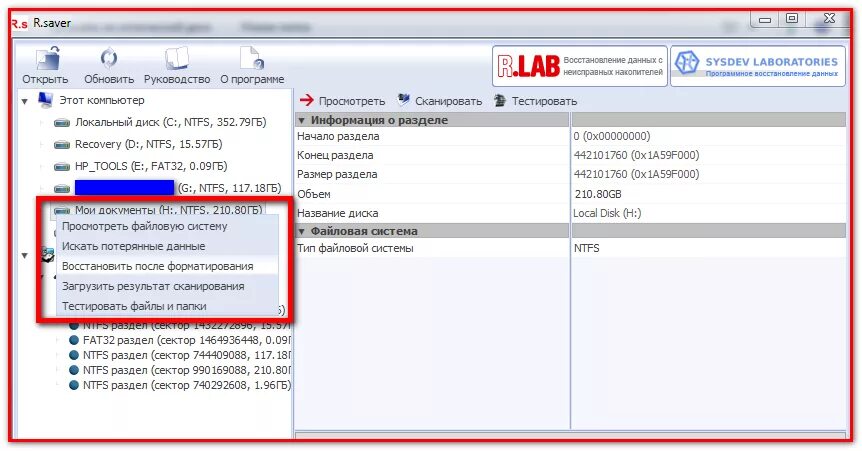Screen dimensions: 862x451
Task: Choose Восстановить после форматирования menu item
Action: [168, 266]
